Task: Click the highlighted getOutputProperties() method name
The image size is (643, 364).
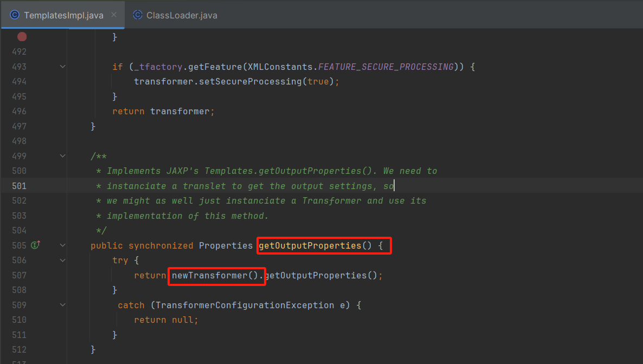Action: pyautogui.click(x=324, y=245)
